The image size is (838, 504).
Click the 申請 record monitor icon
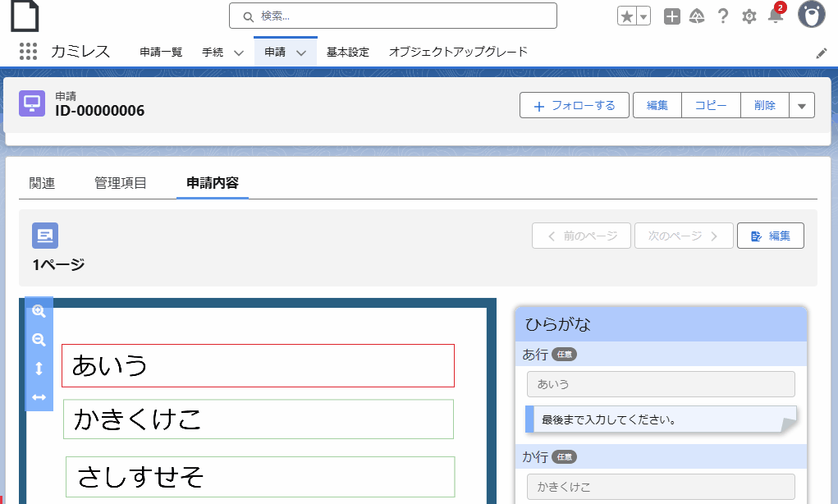point(32,103)
